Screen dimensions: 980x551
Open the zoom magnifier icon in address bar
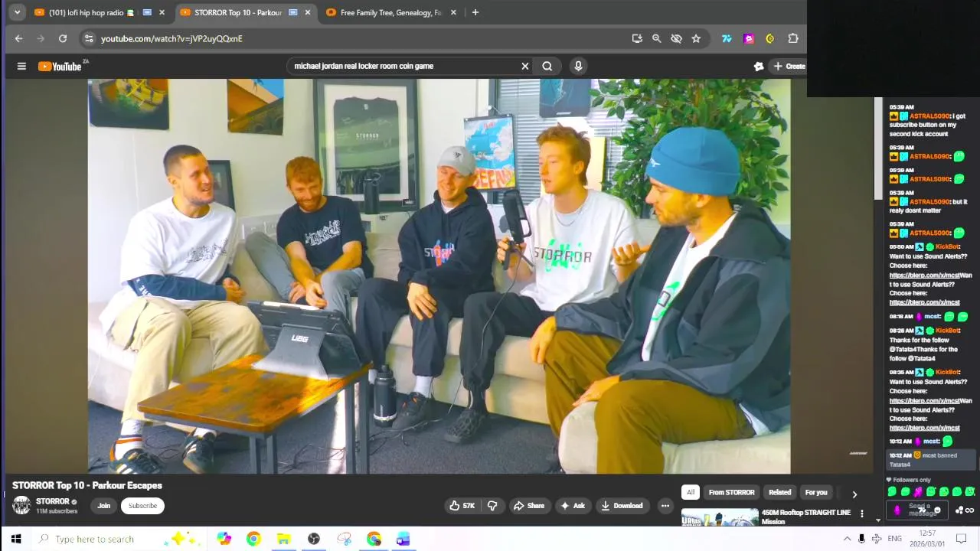[656, 38]
